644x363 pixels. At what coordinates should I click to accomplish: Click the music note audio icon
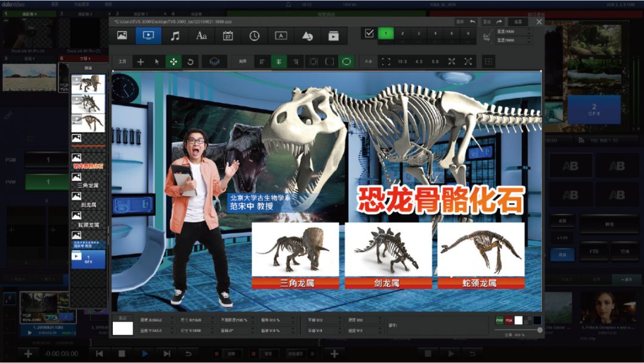point(175,36)
